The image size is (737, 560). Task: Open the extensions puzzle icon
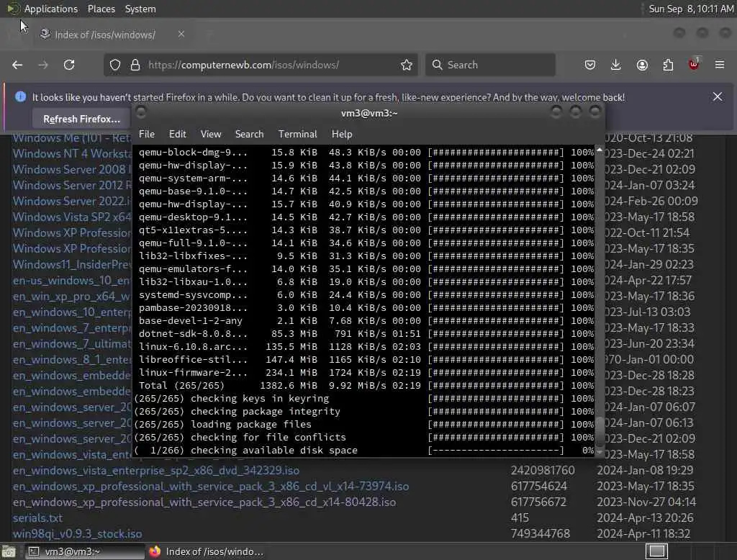[668, 65]
